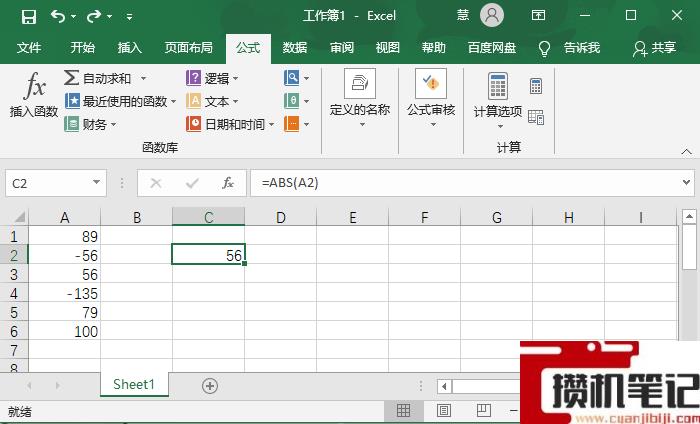This screenshot has height=424, width=700.
Task: Open 最近使用的函数 dropdown
Action: pyautogui.click(x=121, y=101)
